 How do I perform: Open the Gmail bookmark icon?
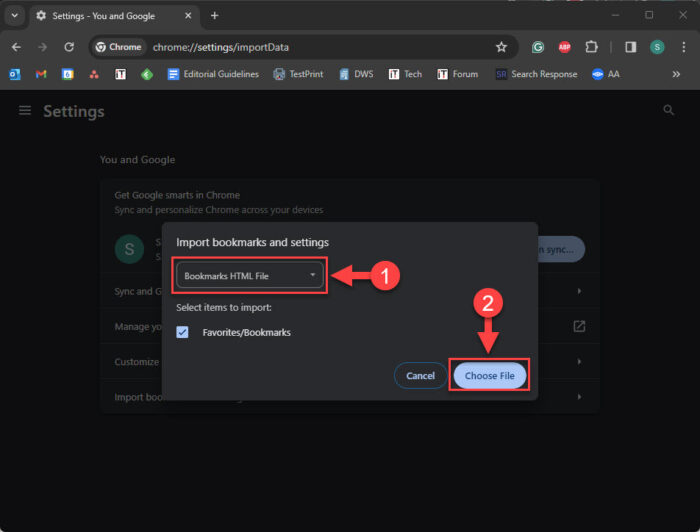[x=41, y=74]
